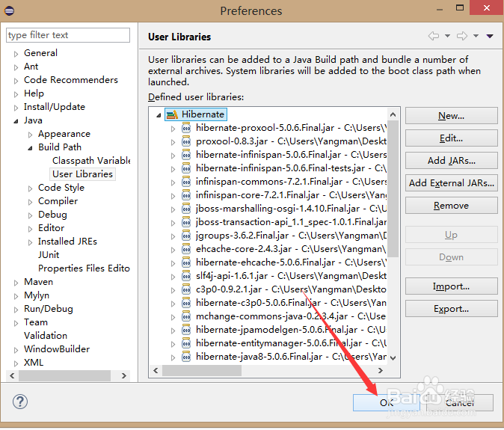Open the forward history dropdown arrow

476,36
